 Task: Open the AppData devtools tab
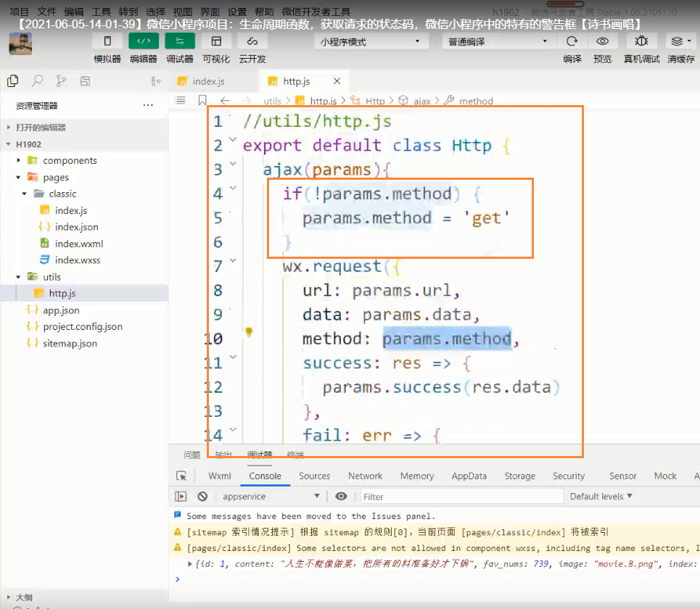pos(469,476)
